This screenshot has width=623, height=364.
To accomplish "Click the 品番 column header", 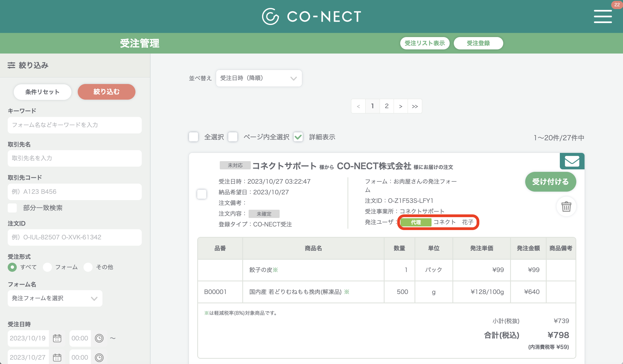I will point(220,248).
